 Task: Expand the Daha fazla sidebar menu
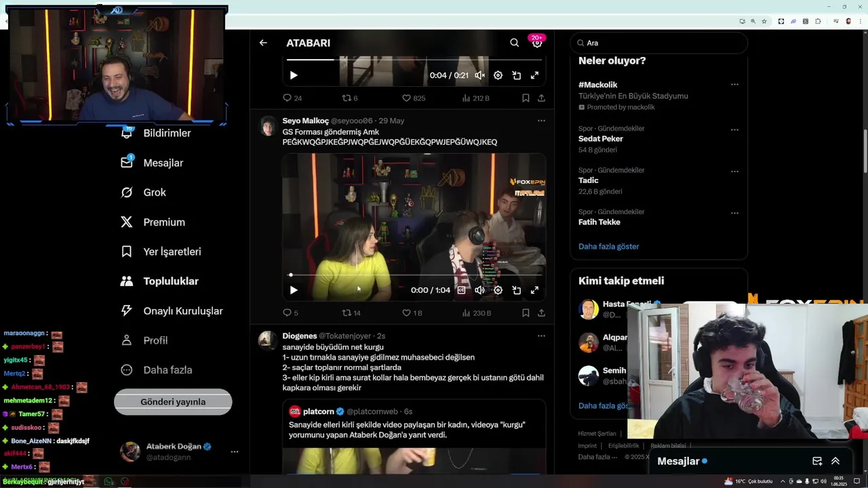point(156,370)
